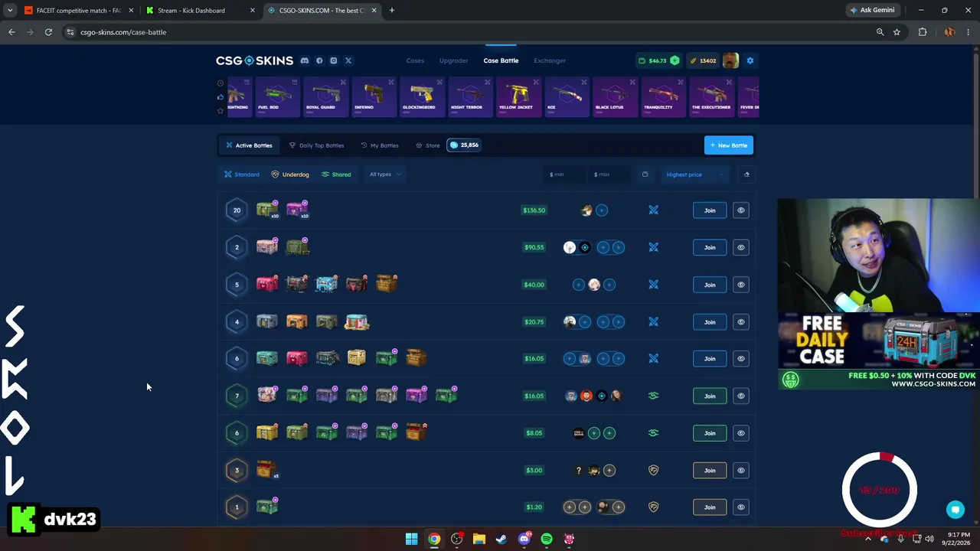Open the browser tab list chevron

tap(10, 10)
